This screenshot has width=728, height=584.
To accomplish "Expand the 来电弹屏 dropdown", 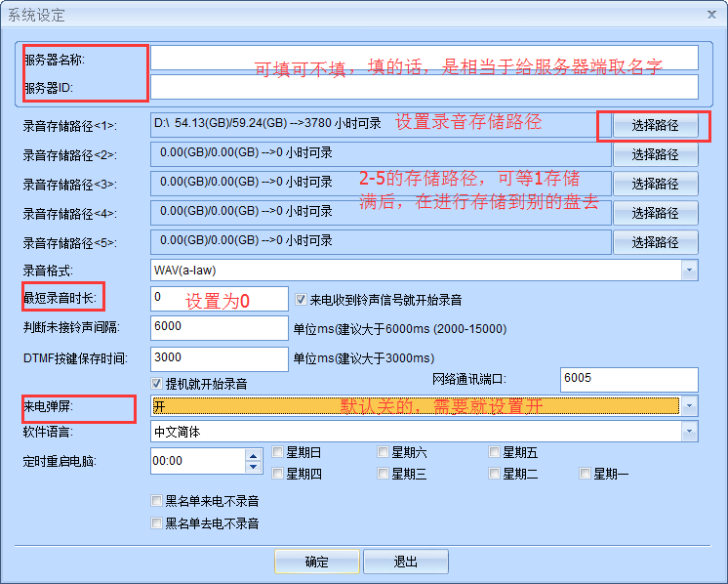I will coord(689,405).
